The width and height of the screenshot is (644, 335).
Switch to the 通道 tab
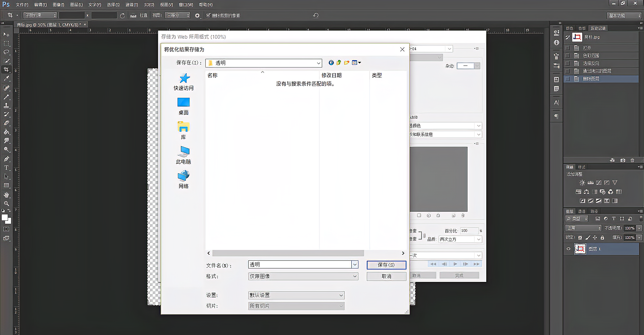[582, 211]
